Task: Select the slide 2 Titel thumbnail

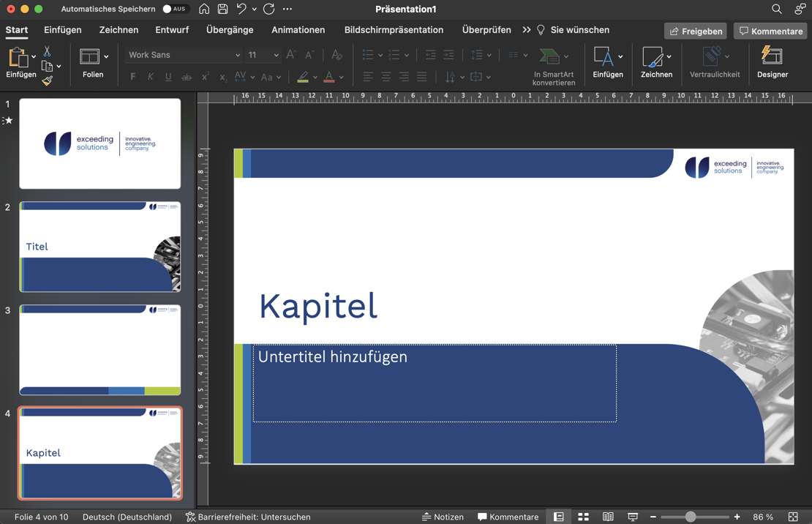Action: click(100, 247)
